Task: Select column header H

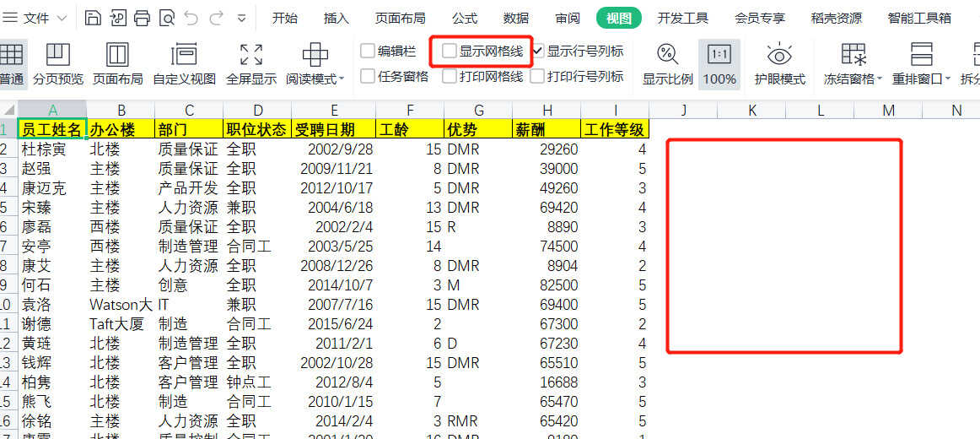Action: [x=547, y=110]
